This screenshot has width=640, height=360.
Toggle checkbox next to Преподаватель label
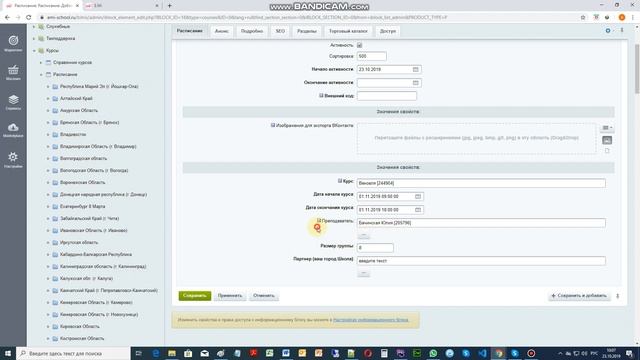(319, 220)
